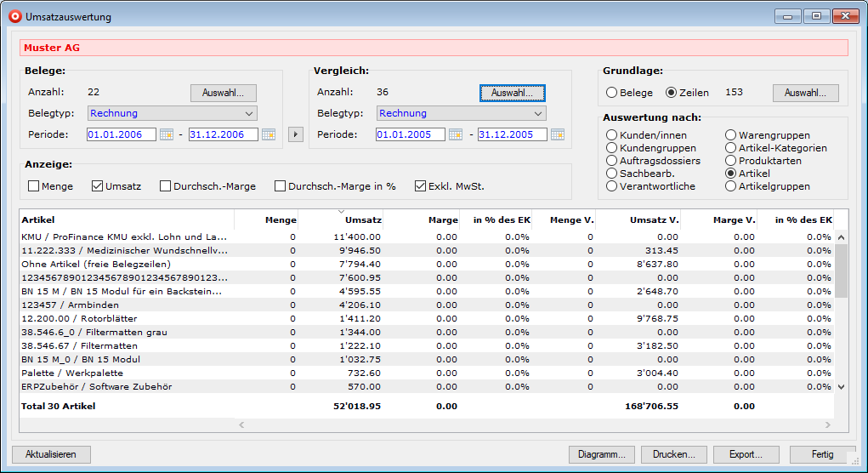Open the Diagramm dialog
The height and width of the screenshot is (473, 868).
click(602, 454)
